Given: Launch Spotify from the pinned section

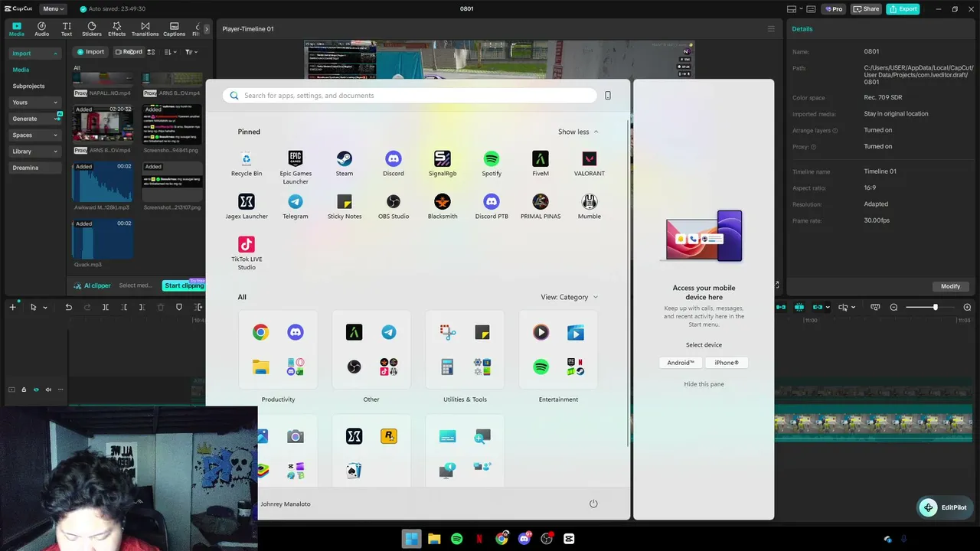Looking at the screenshot, I should 492,163.
